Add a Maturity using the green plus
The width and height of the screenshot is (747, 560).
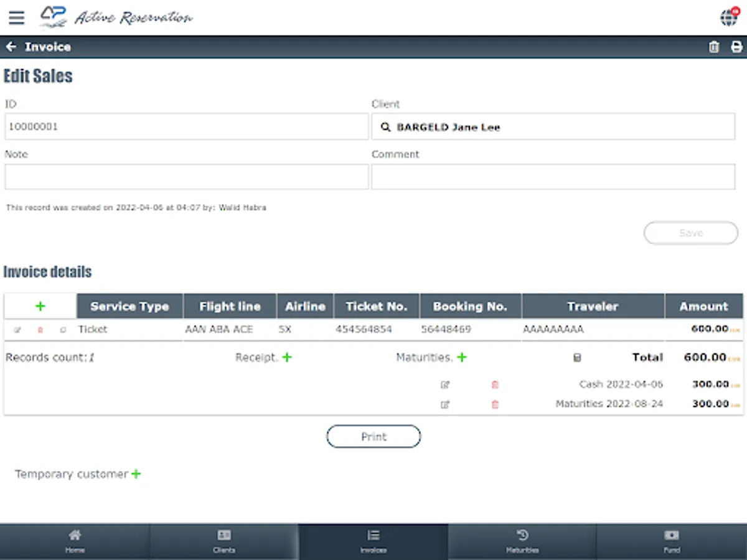pos(461,357)
